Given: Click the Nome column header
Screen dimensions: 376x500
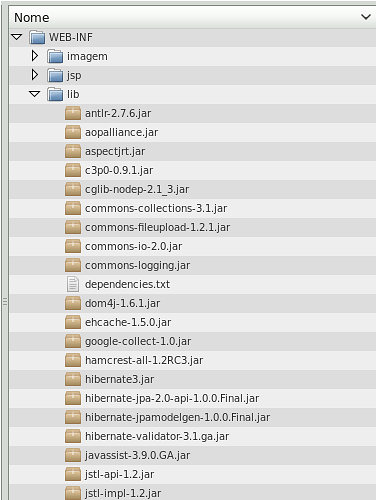Looking at the screenshot, I should (193, 17).
